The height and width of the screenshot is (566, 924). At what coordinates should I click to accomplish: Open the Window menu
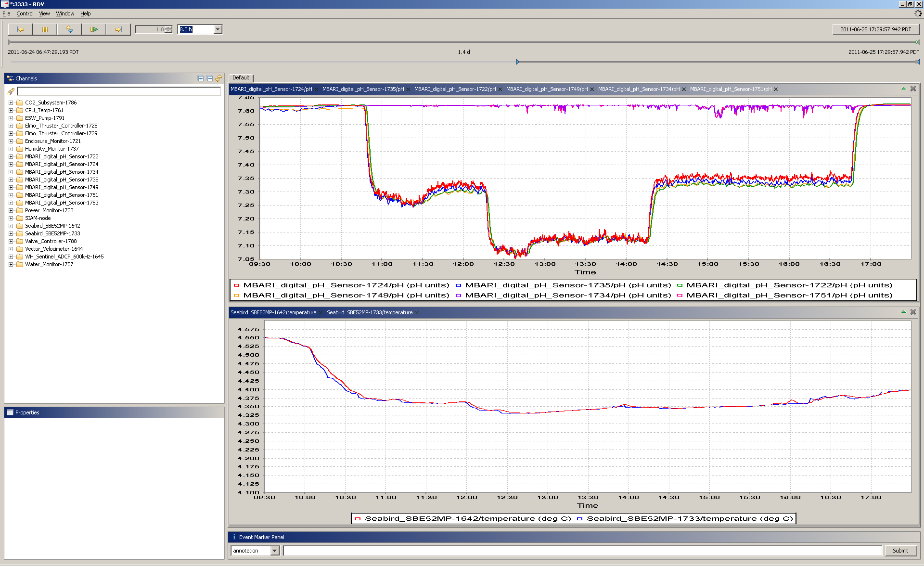click(65, 13)
